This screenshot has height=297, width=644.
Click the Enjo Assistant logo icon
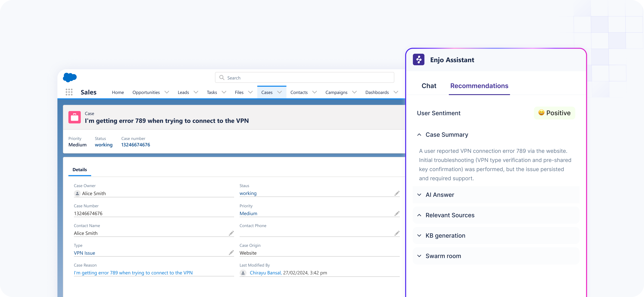point(418,60)
